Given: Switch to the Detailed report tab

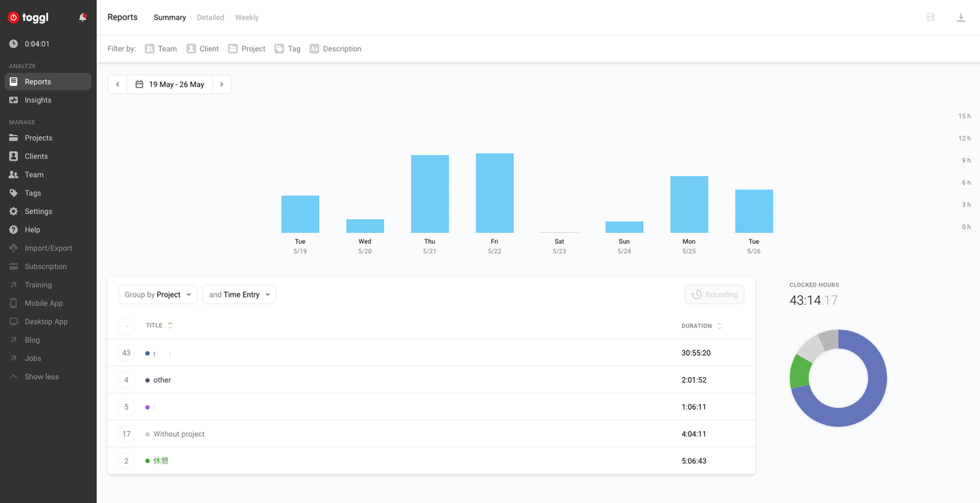Looking at the screenshot, I should tap(210, 18).
